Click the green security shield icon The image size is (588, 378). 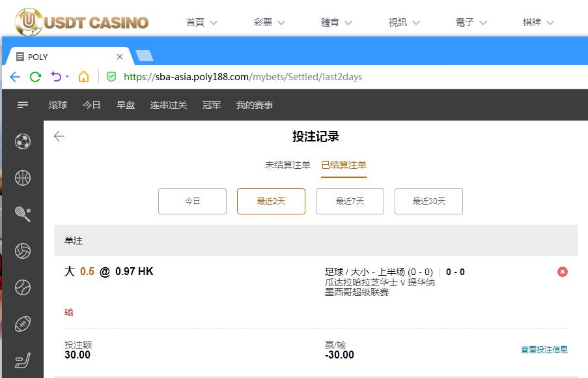pos(111,77)
